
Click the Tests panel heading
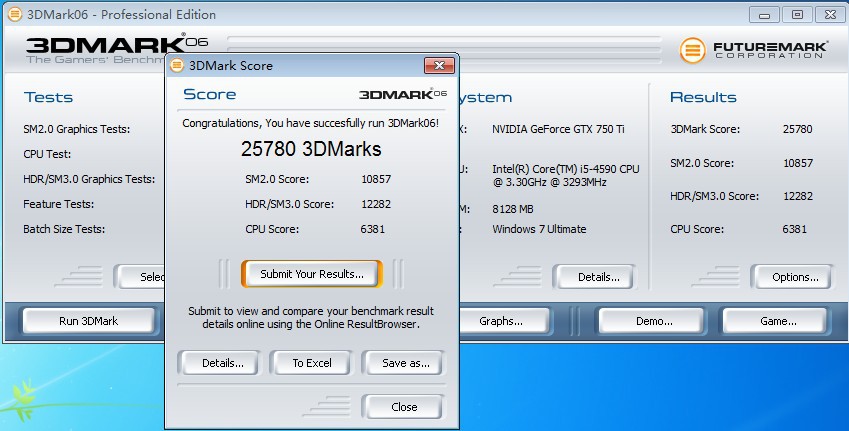pos(48,97)
